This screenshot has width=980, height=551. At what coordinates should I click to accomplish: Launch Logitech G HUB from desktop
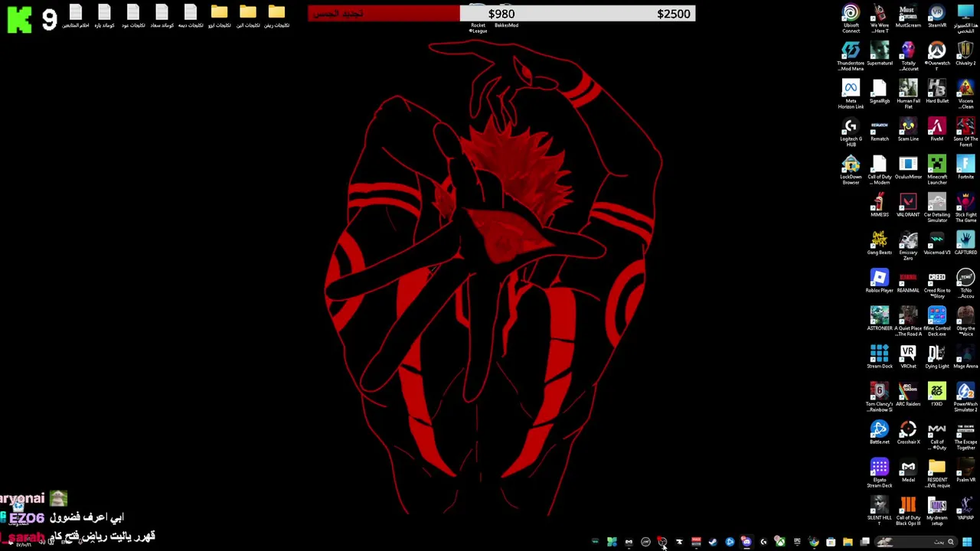tap(851, 132)
